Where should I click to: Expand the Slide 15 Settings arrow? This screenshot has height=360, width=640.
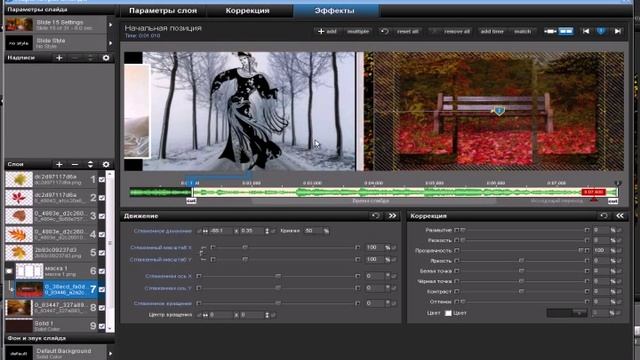[110, 25]
